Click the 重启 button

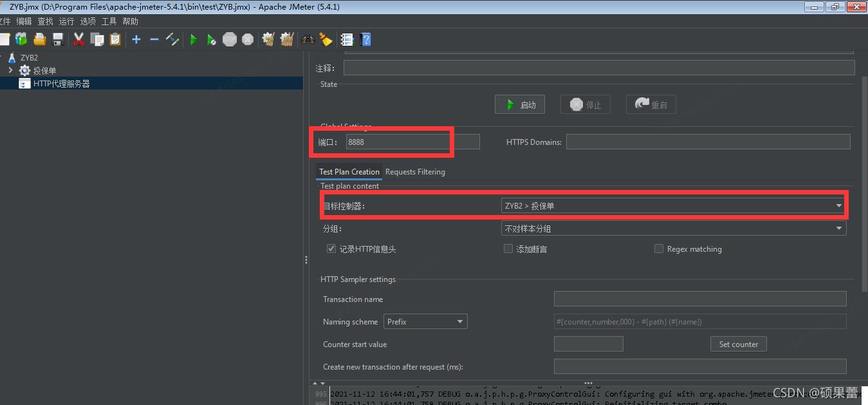[x=651, y=104]
